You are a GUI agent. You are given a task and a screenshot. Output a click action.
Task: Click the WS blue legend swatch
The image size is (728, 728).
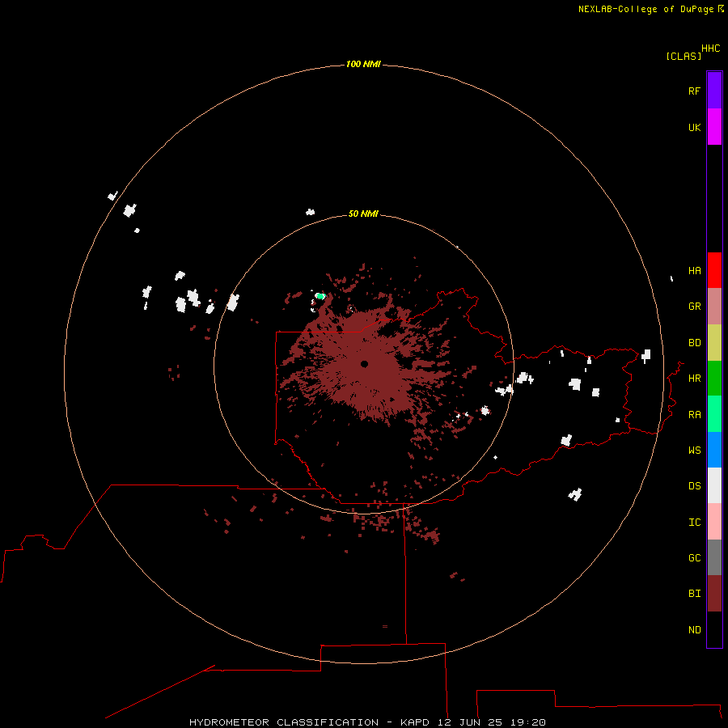coord(714,450)
